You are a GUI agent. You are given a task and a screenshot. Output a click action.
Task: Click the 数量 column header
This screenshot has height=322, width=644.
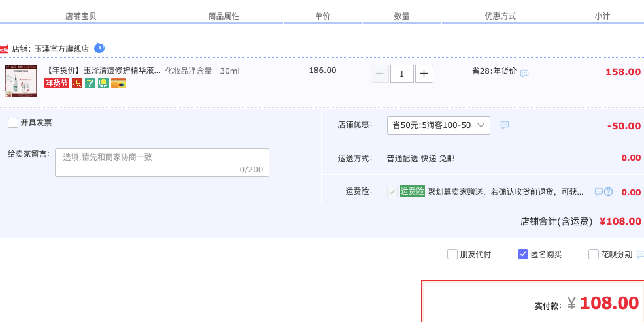(401, 16)
